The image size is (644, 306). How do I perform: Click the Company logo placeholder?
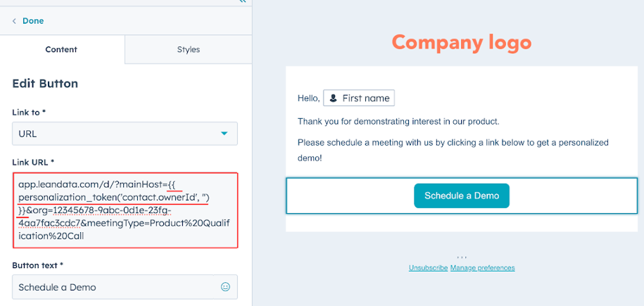click(x=462, y=42)
